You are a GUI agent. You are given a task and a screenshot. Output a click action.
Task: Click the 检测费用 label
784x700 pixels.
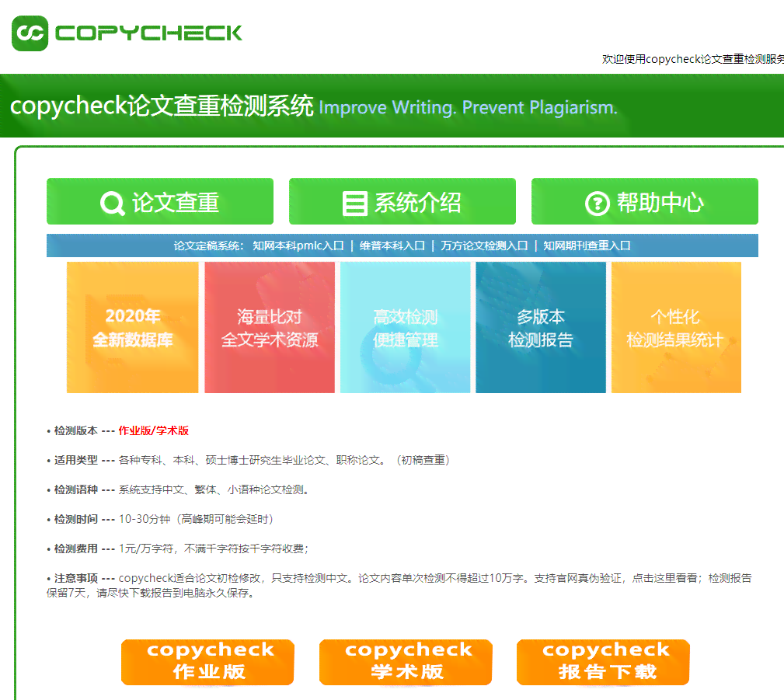pos(76,549)
